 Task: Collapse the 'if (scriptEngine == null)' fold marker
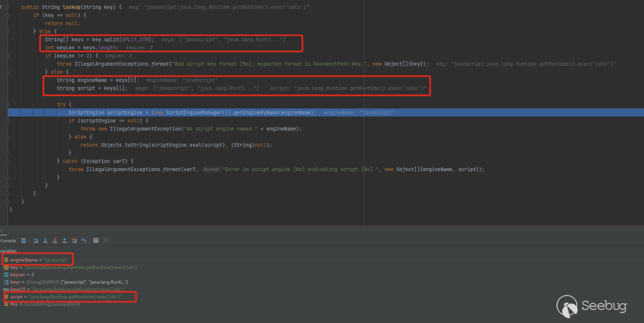pyautogui.click(x=7, y=120)
